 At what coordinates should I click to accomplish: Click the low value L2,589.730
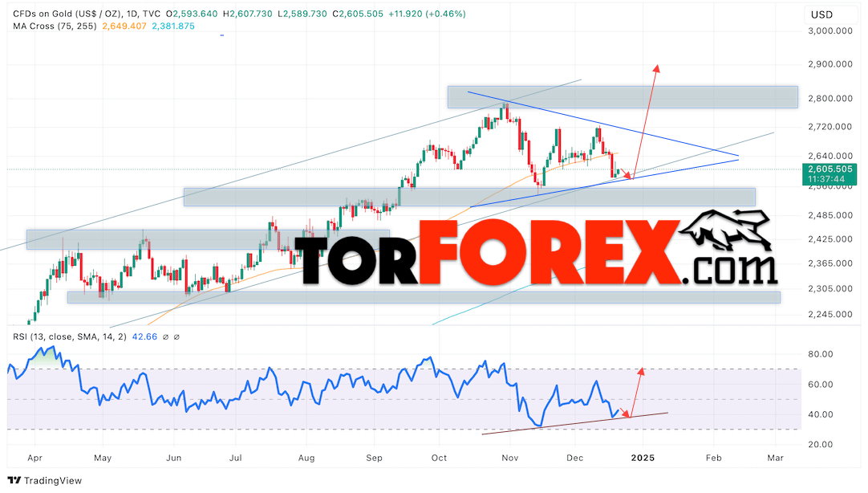tap(302, 14)
